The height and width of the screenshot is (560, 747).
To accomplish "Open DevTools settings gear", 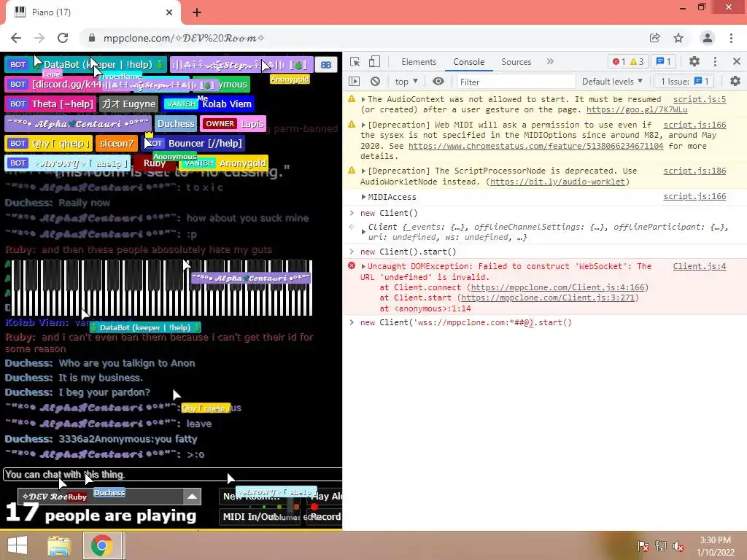I will point(694,61).
